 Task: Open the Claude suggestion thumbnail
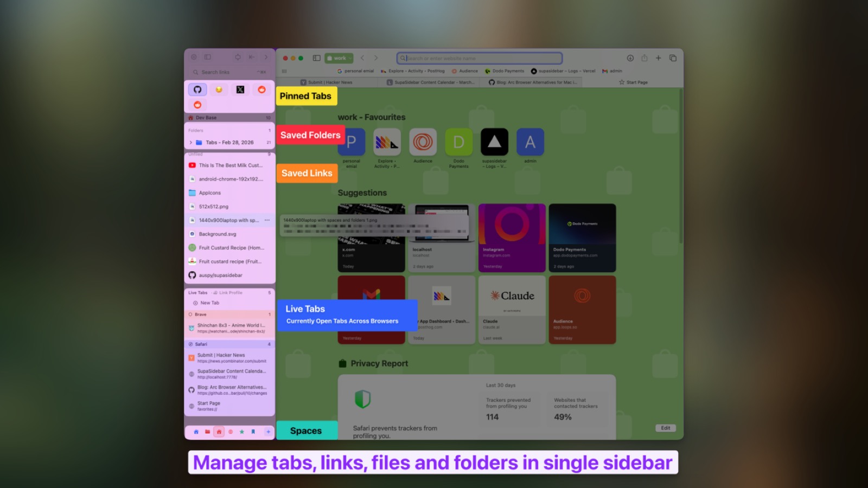tap(512, 310)
